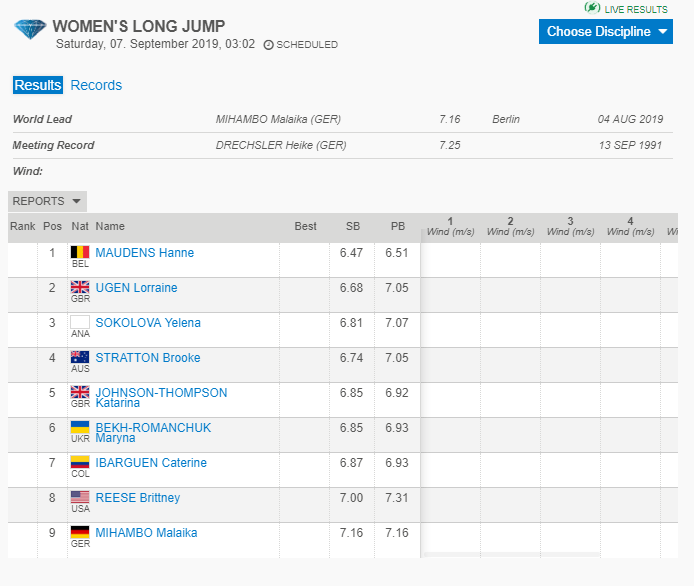Viewport: 694px width, 586px height.
Task: Click the USA flag next to Reese
Action: [x=80, y=497]
